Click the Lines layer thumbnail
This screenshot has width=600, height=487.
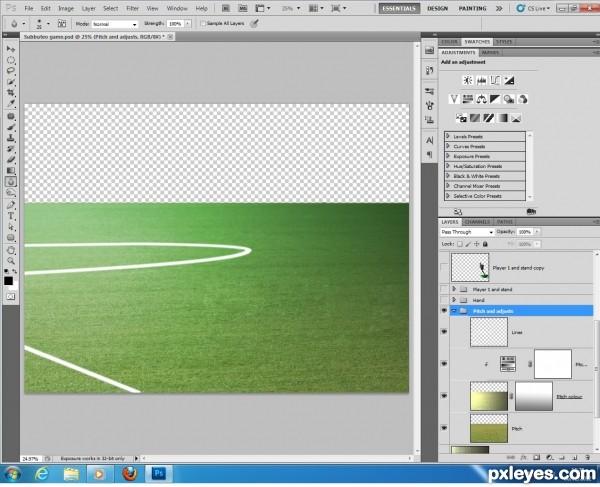pyautogui.click(x=489, y=332)
